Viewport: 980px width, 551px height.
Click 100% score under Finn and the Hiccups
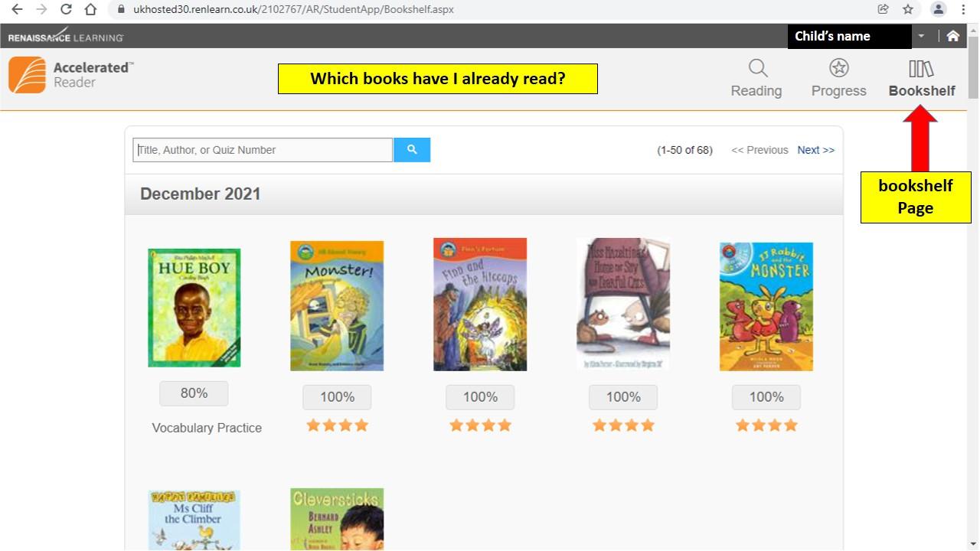point(480,397)
